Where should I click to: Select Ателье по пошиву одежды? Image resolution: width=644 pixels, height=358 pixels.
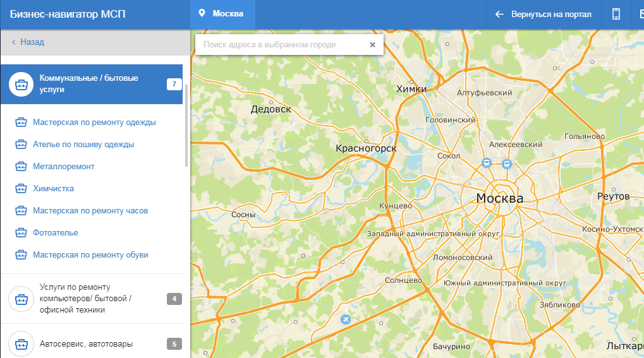click(x=83, y=145)
